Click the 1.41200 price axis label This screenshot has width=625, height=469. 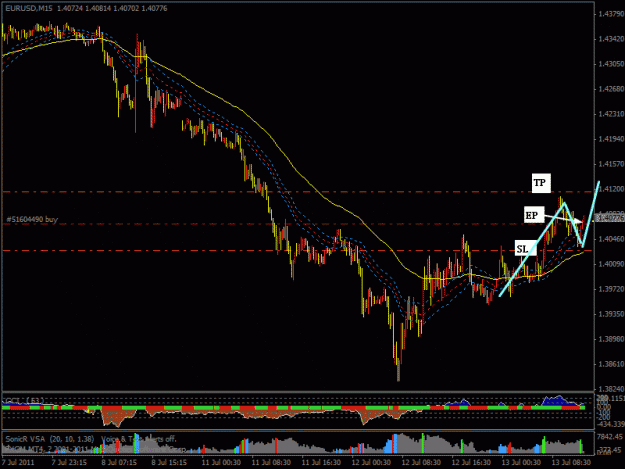pyautogui.click(x=611, y=189)
